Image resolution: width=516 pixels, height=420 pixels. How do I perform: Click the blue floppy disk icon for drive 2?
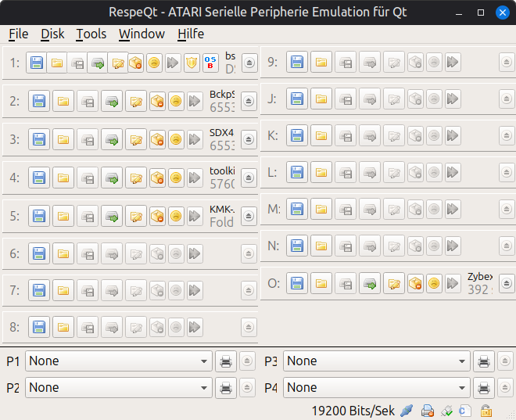39,101
